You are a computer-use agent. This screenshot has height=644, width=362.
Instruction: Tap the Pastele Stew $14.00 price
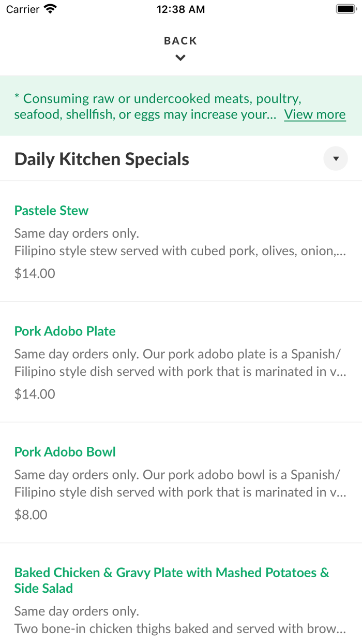35,273
